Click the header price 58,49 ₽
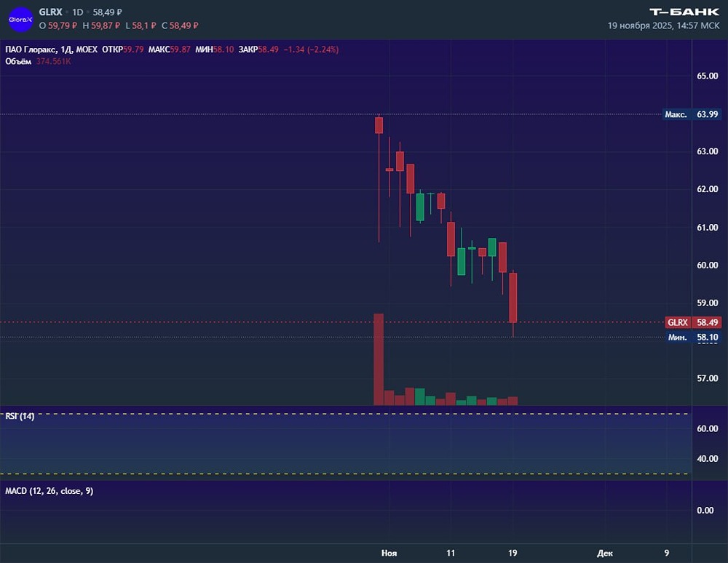This screenshot has height=563, width=728. (107, 12)
